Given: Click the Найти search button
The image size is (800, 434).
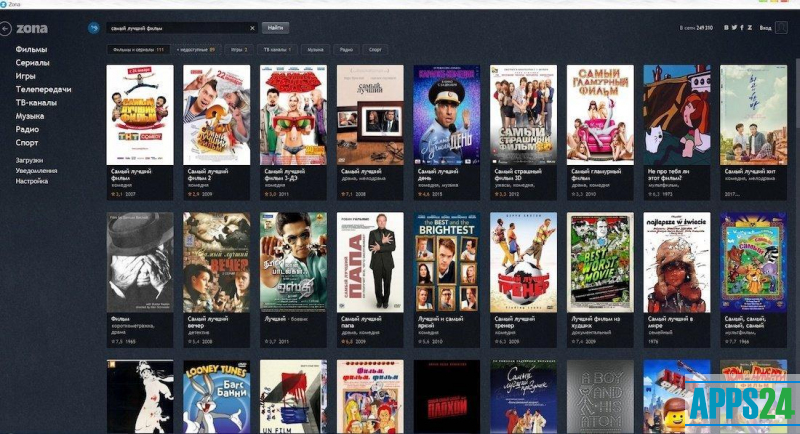Looking at the screenshot, I should [x=276, y=28].
